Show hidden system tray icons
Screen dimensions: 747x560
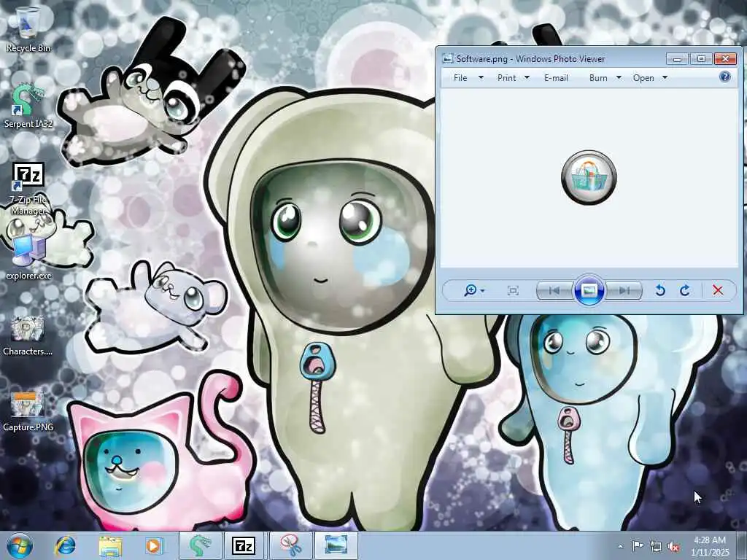620,546
